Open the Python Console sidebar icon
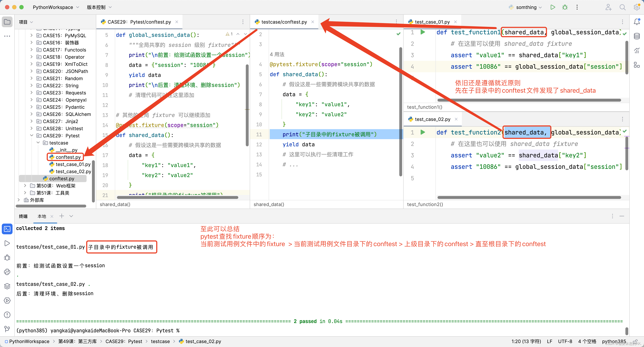The width and height of the screenshot is (644, 347). tap(7, 272)
